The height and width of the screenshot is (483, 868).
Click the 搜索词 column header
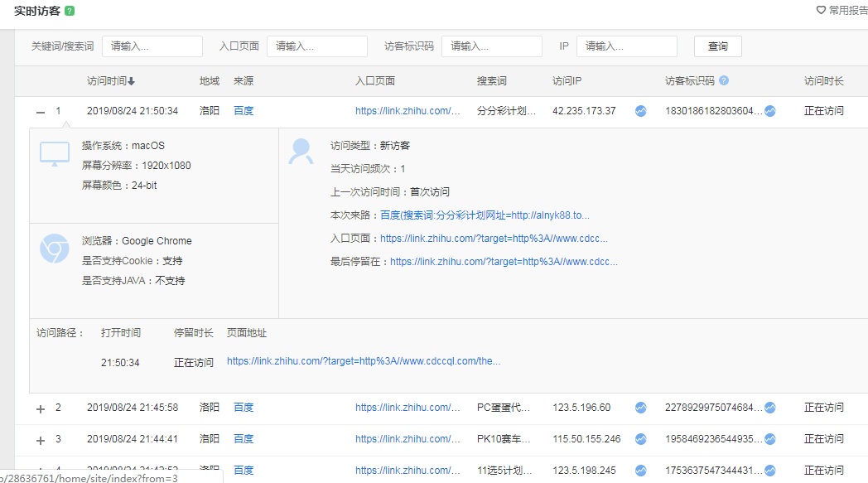coord(492,81)
